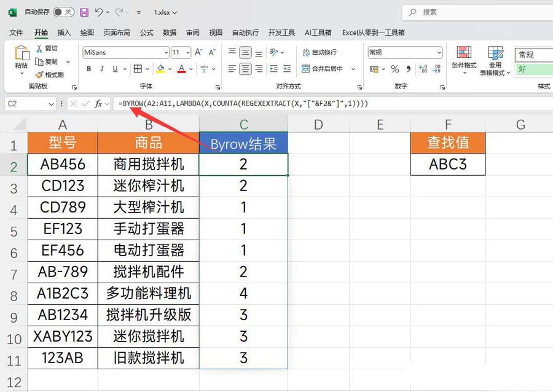The width and height of the screenshot is (553, 392).
Task: Click 合并后居中 merge and center
Action: pos(322,69)
